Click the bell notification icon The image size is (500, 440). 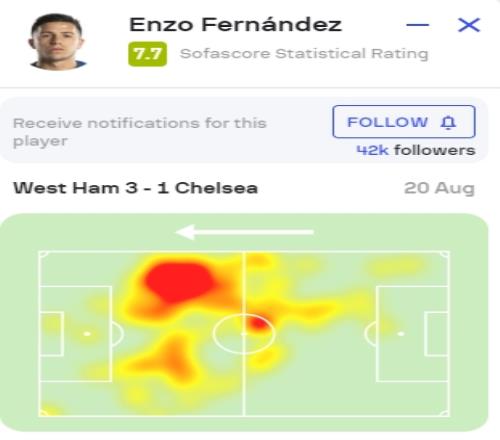[x=448, y=122]
